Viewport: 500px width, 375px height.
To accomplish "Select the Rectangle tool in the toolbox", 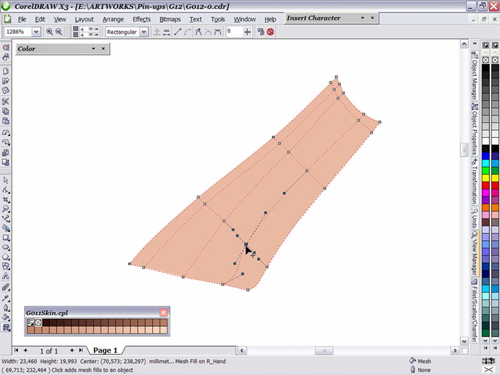I will tap(6, 238).
